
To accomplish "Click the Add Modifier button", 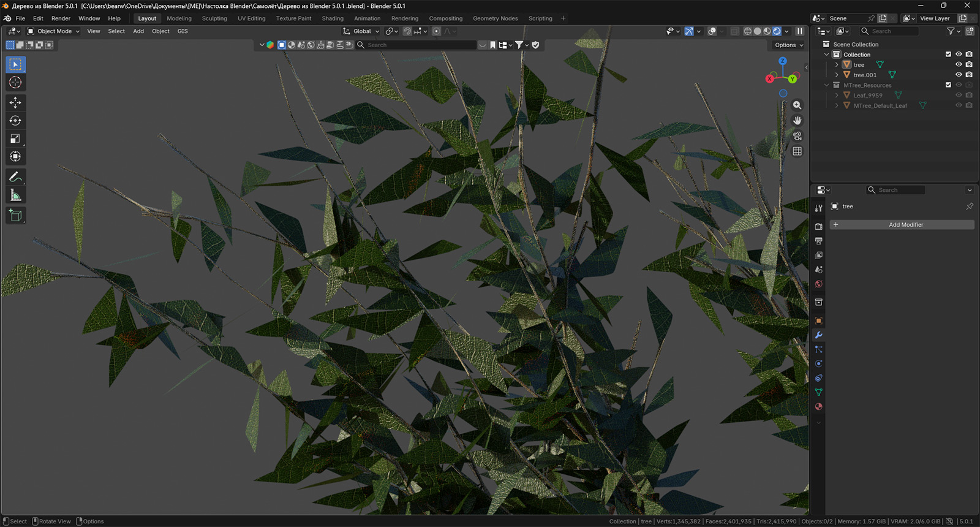I will 902,225.
